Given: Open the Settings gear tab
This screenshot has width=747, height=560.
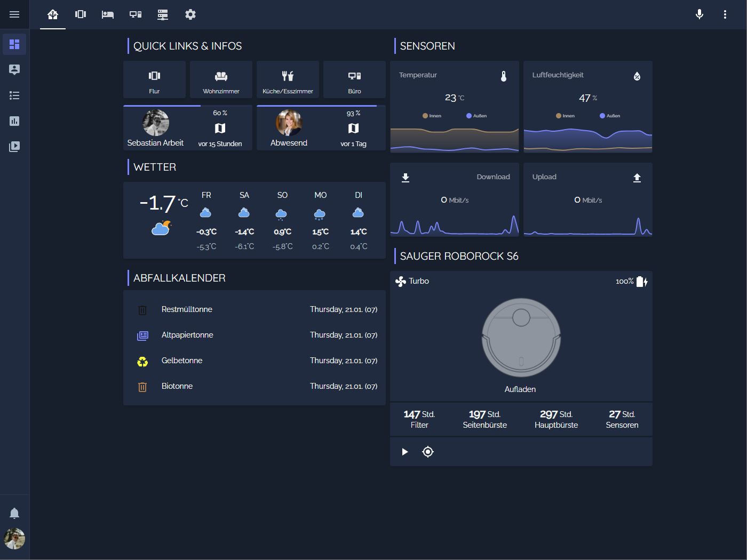Looking at the screenshot, I should [190, 14].
